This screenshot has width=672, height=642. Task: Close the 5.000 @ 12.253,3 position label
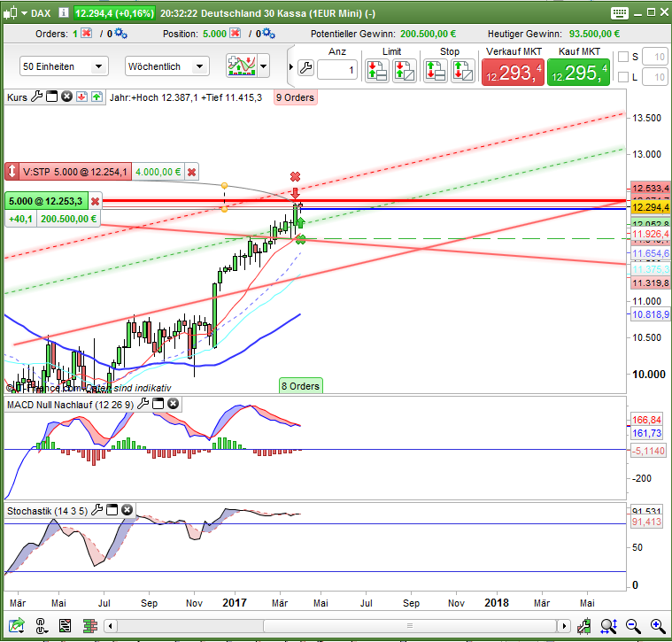(95, 201)
